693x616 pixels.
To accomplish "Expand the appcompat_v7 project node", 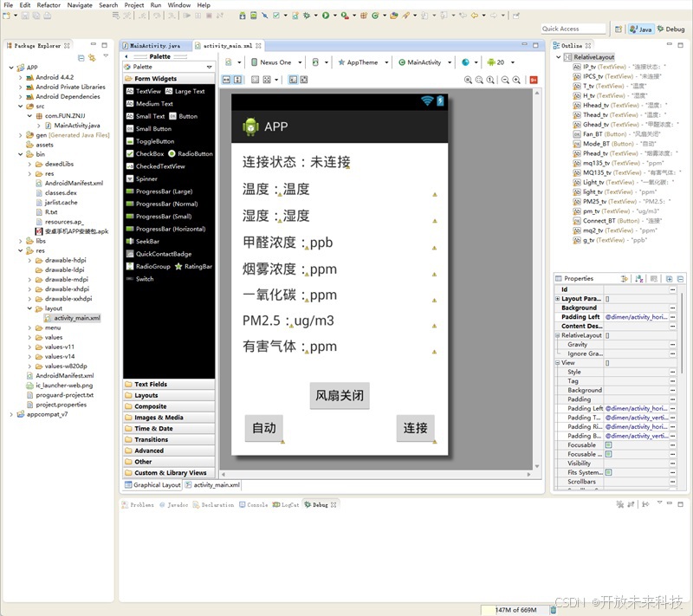I will (11, 414).
